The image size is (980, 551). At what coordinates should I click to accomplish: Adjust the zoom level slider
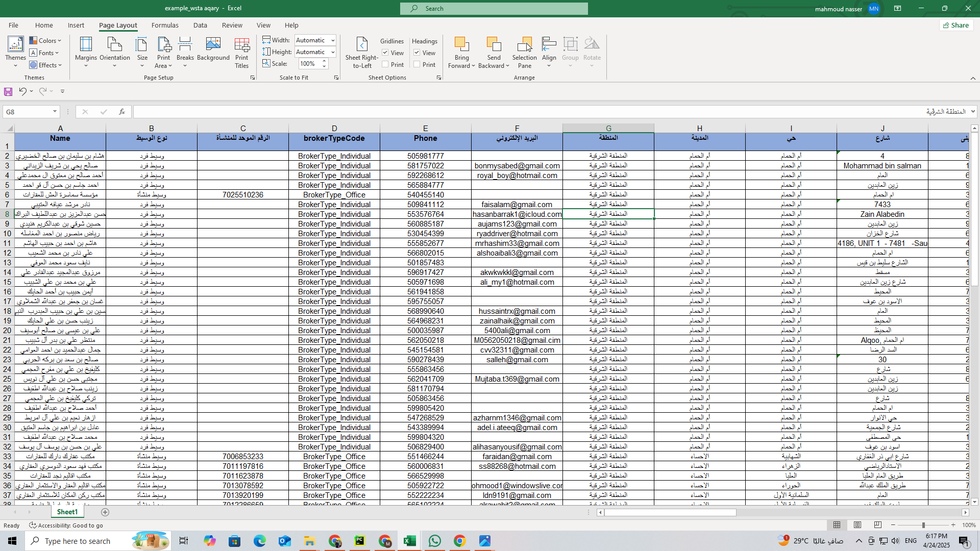tap(923, 525)
